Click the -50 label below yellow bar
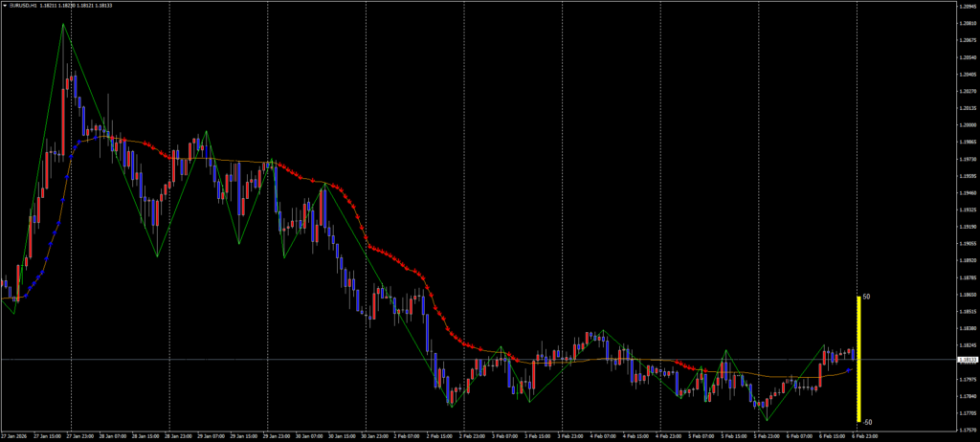Screen dimensions: 980x442 pos(866,422)
